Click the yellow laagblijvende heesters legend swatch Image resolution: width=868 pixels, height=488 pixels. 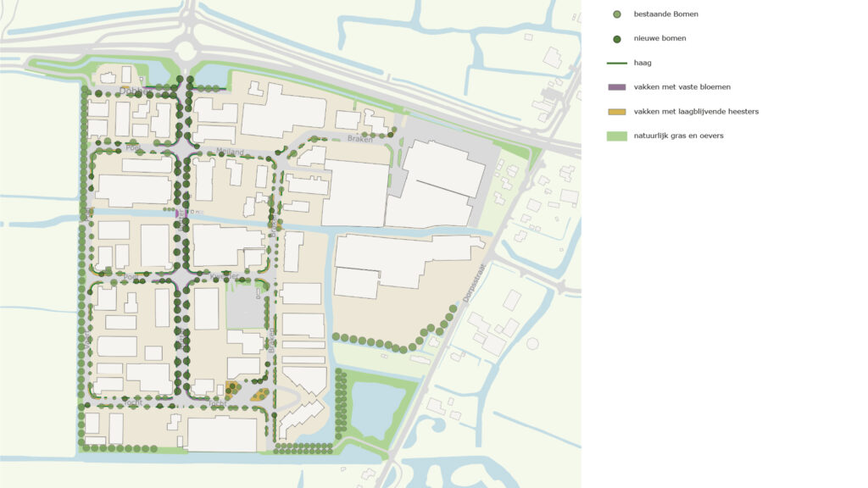(x=616, y=111)
